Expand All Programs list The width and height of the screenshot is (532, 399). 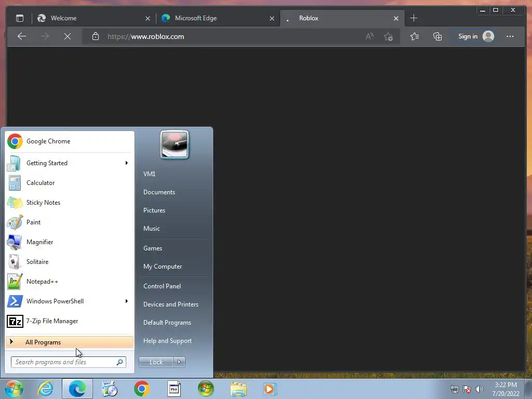(69, 342)
